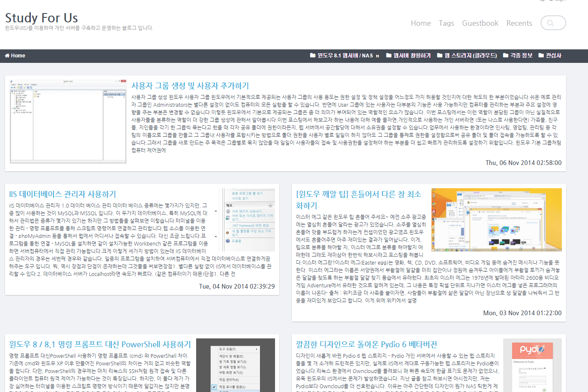Click the date Tue, 04 Nov 2014 02:39:29

[237, 287]
